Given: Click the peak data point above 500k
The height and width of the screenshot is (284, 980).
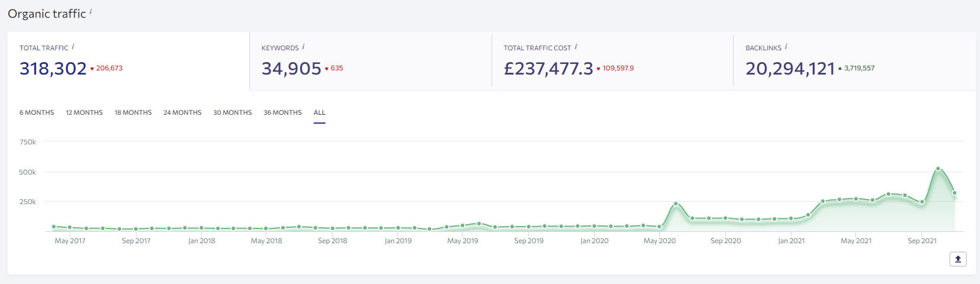Looking at the screenshot, I should 938,169.
